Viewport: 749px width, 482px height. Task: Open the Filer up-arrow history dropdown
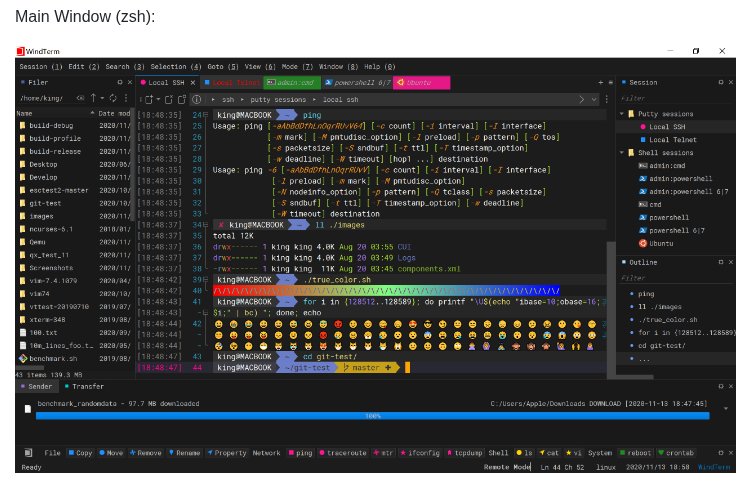click(x=102, y=98)
